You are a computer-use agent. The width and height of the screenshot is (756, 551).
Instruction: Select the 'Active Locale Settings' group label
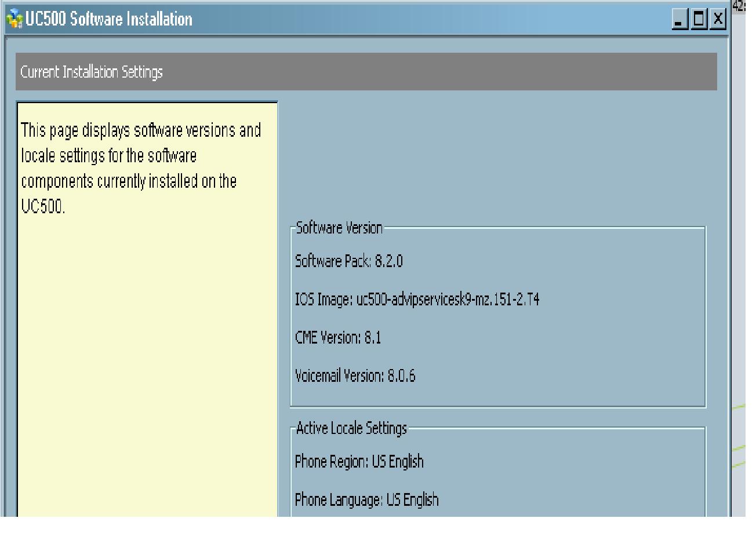351,428
